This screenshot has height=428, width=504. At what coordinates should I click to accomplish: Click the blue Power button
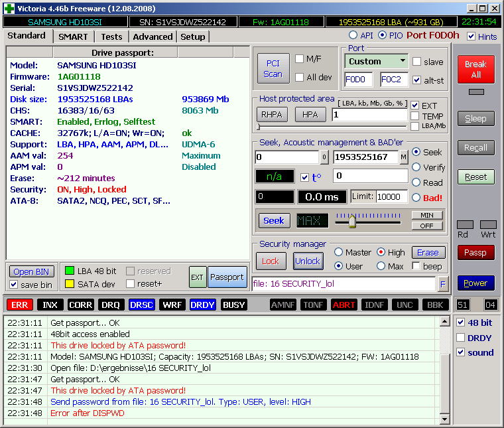475,283
